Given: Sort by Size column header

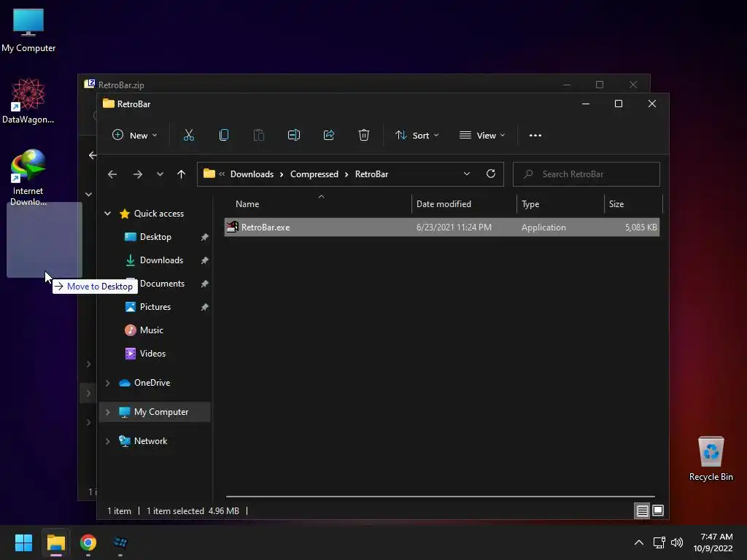Looking at the screenshot, I should pos(632,204).
